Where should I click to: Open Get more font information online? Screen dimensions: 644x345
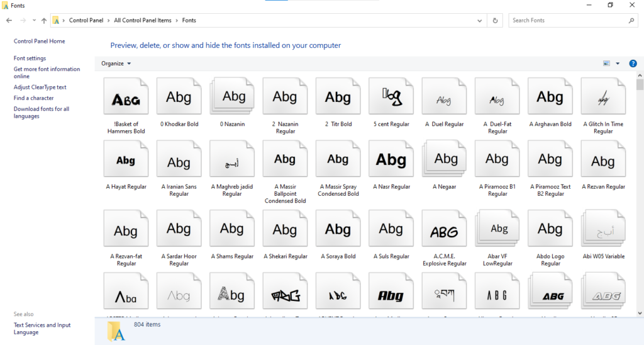click(47, 73)
